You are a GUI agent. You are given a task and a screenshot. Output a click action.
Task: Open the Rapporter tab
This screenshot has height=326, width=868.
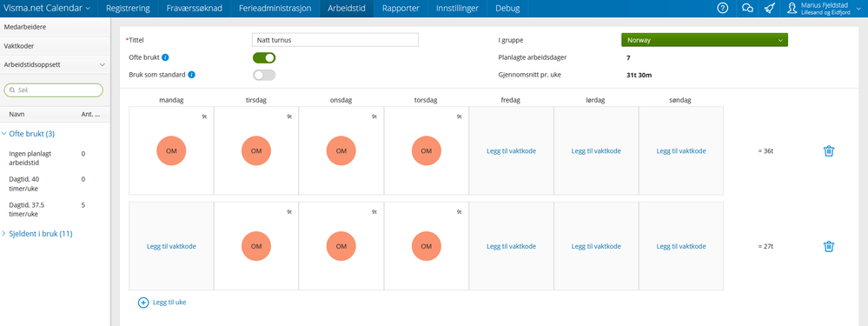pyautogui.click(x=401, y=9)
